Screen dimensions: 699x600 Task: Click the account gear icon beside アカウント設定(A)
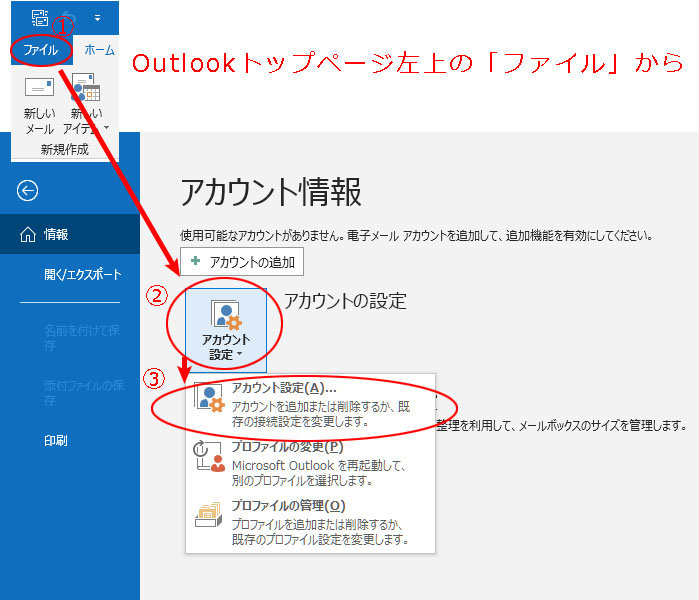coord(210,398)
